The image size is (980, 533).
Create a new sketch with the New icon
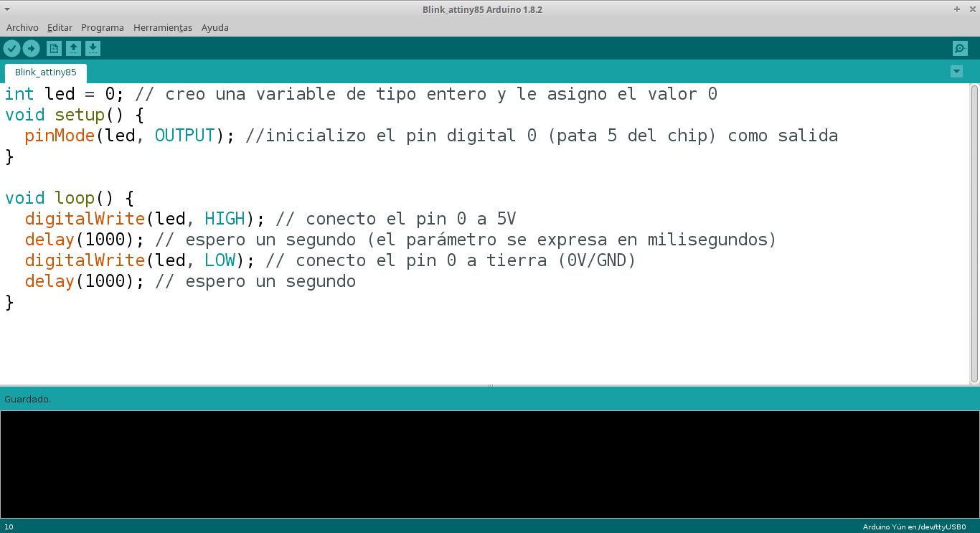54,48
